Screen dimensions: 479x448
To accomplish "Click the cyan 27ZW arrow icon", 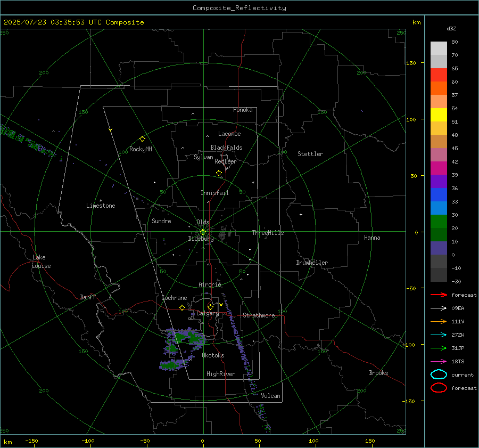I will coord(439,335).
